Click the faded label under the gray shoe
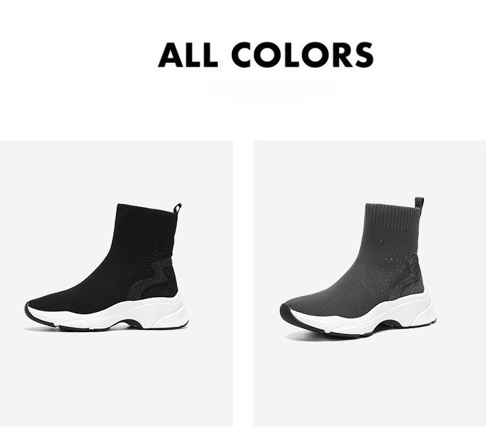This screenshot has width=486, height=448. click(374, 369)
